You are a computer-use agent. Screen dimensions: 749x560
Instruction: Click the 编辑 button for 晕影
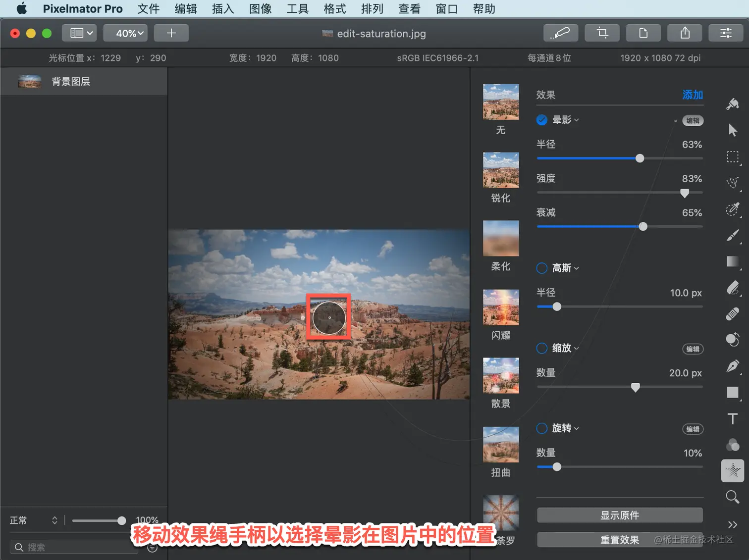pos(693,120)
